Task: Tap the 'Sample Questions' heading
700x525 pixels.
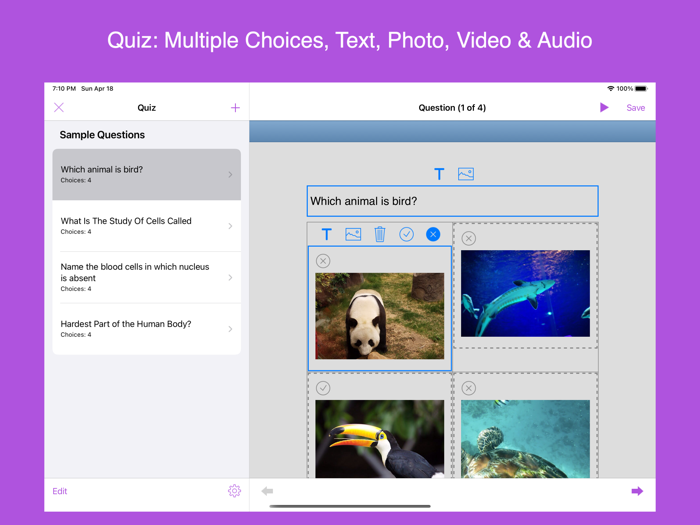Action: coord(102,135)
